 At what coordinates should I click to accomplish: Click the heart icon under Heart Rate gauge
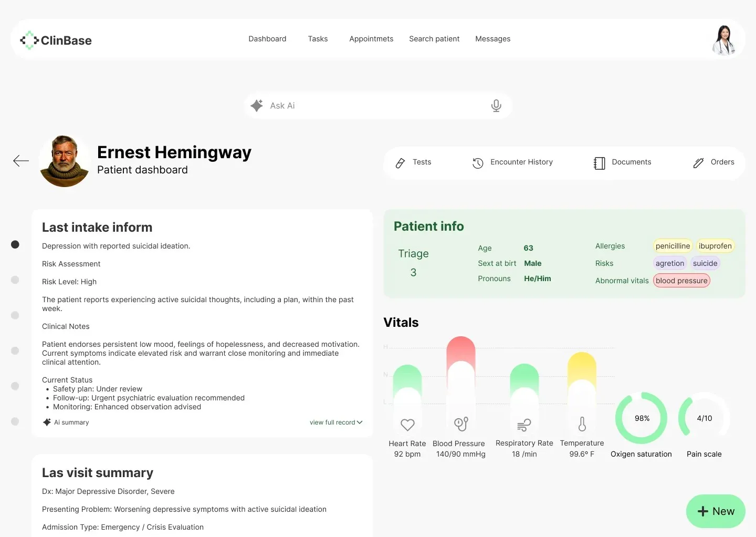(x=407, y=425)
